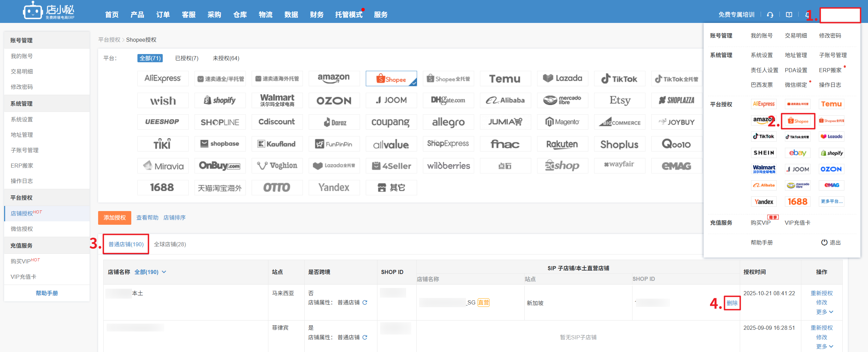868x352 pixels.
Task: Click 删除 link for the SG store
Action: (732, 303)
